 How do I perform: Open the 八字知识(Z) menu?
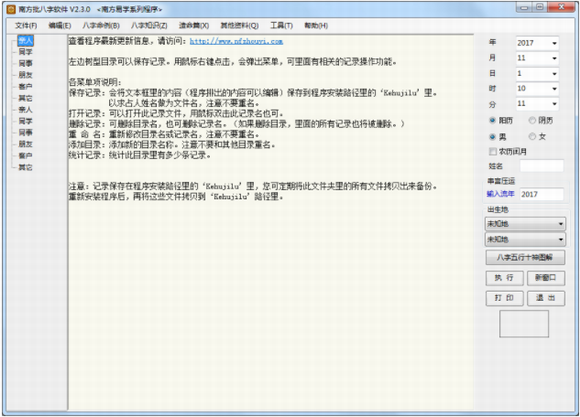(x=149, y=26)
